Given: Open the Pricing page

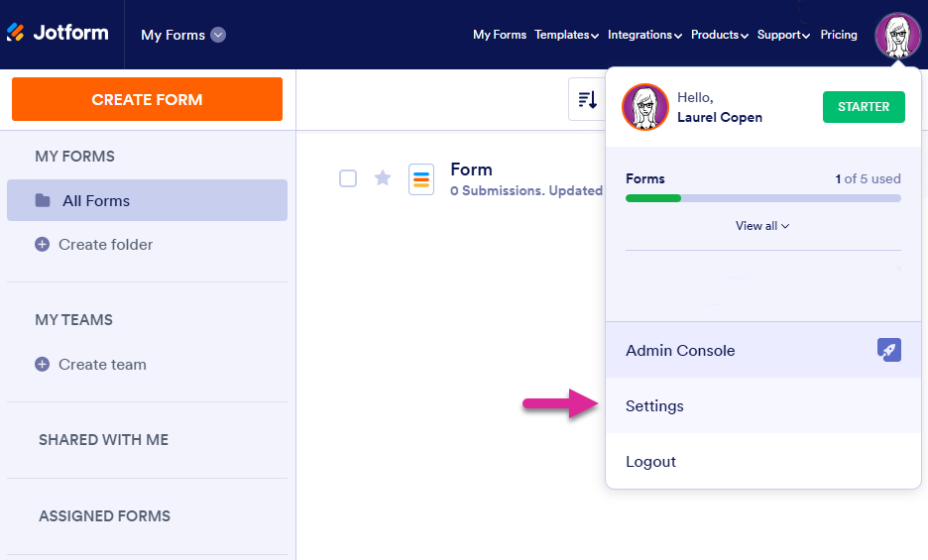Looking at the screenshot, I should [839, 35].
